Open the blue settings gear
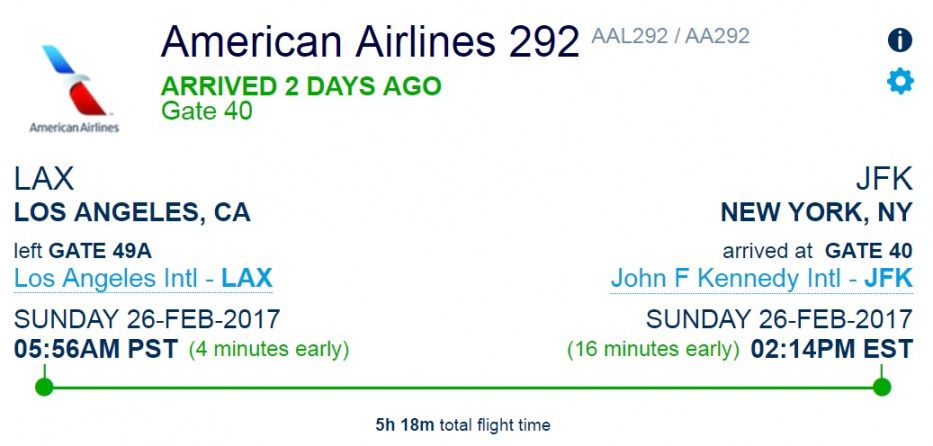933x446 pixels. [900, 81]
